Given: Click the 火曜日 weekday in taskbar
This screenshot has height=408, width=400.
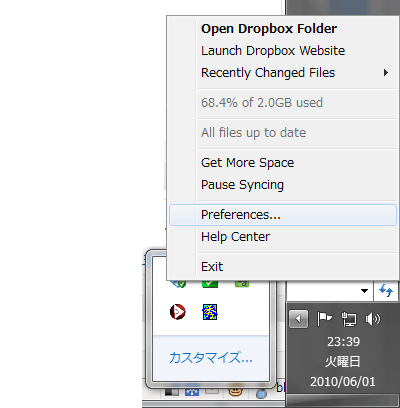Looking at the screenshot, I should [343, 362].
